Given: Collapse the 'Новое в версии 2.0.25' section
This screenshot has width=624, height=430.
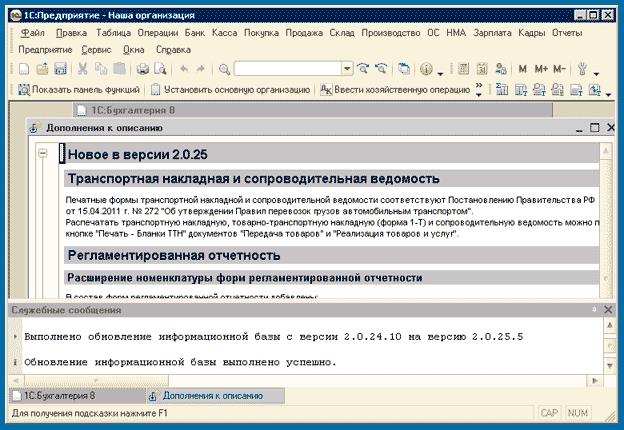Looking at the screenshot, I should click(43, 153).
